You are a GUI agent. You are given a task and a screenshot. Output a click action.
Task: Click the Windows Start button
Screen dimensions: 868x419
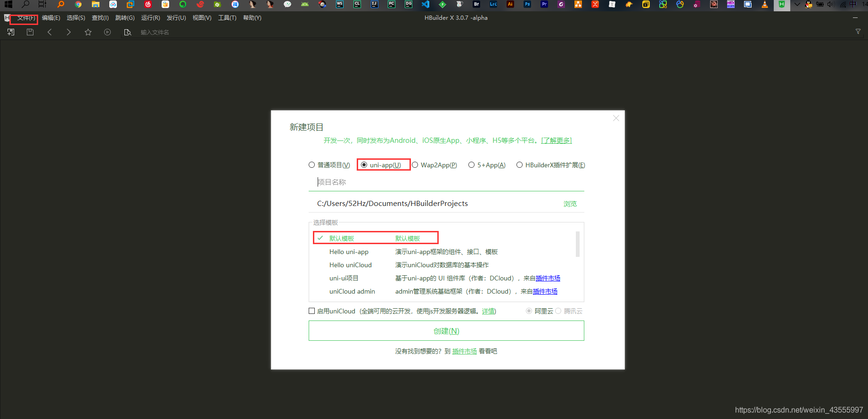coord(8,4)
